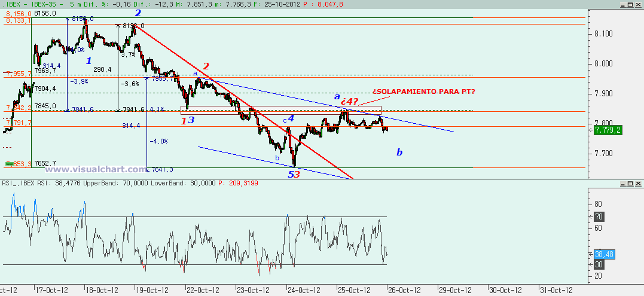Click the 7904,4 price annotation

pos(45,89)
